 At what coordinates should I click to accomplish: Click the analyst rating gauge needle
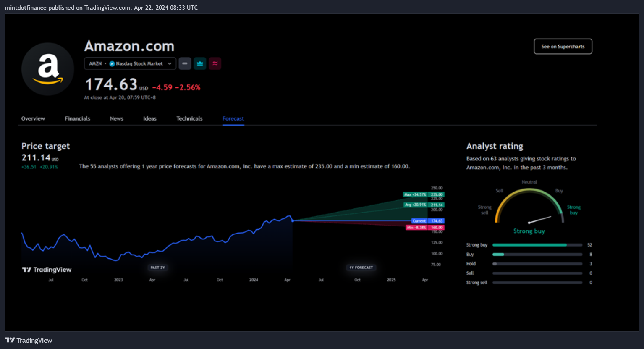coord(539,220)
